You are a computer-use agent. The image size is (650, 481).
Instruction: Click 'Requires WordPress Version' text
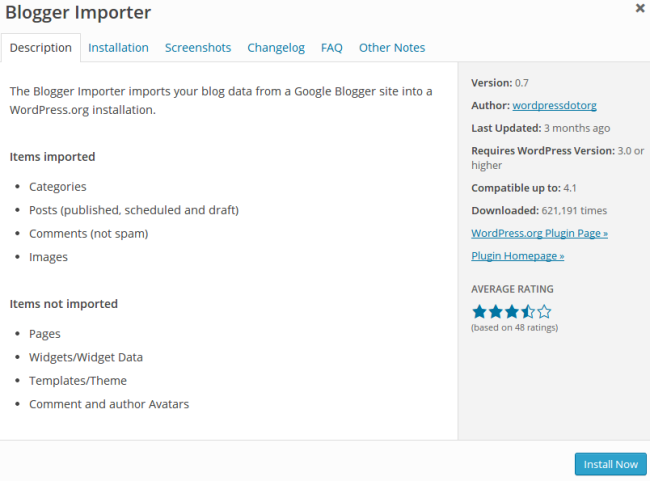(x=558, y=158)
